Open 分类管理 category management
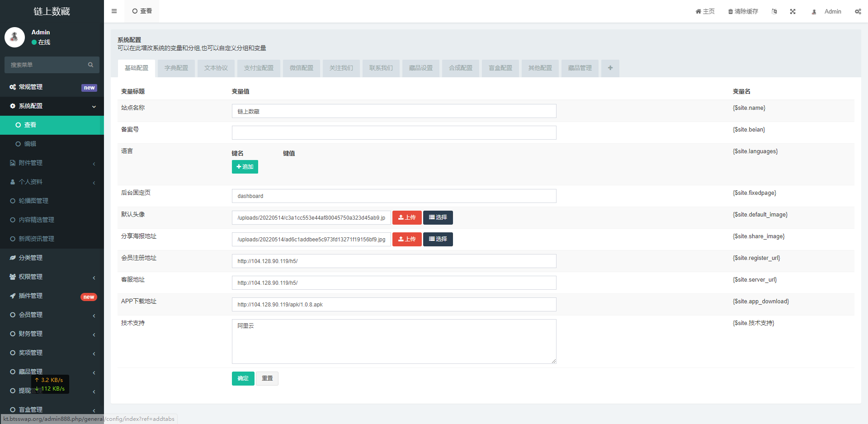868x424 pixels. pyautogui.click(x=30, y=258)
